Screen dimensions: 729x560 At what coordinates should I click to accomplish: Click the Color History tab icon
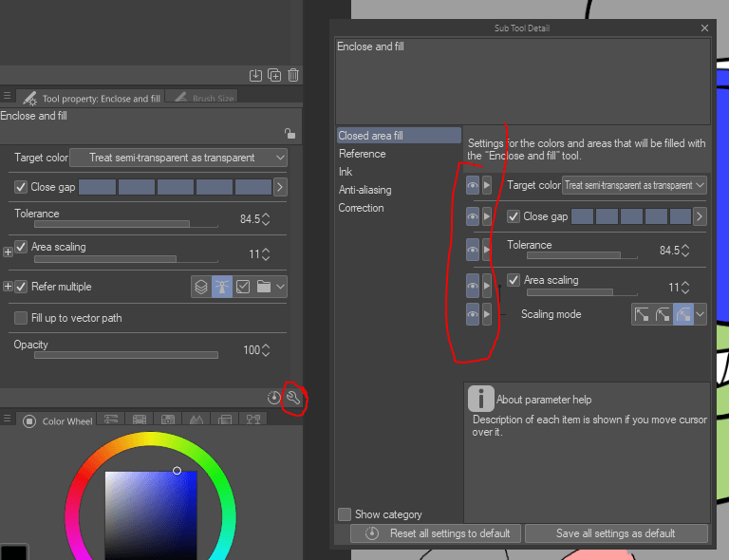pos(225,420)
